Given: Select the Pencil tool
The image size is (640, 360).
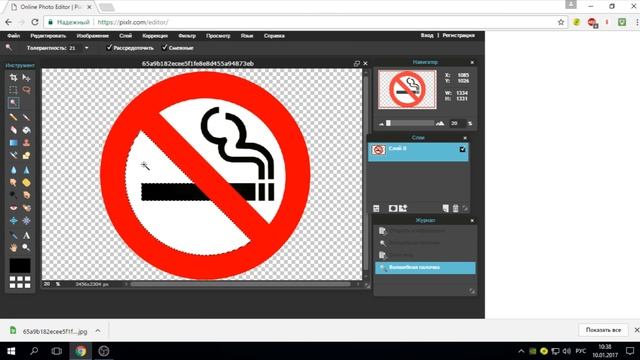Looking at the screenshot, I should tap(13, 118).
